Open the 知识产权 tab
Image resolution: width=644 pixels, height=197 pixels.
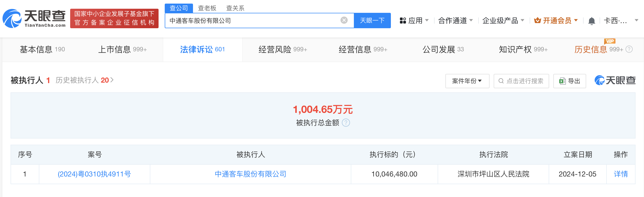(x=523, y=49)
